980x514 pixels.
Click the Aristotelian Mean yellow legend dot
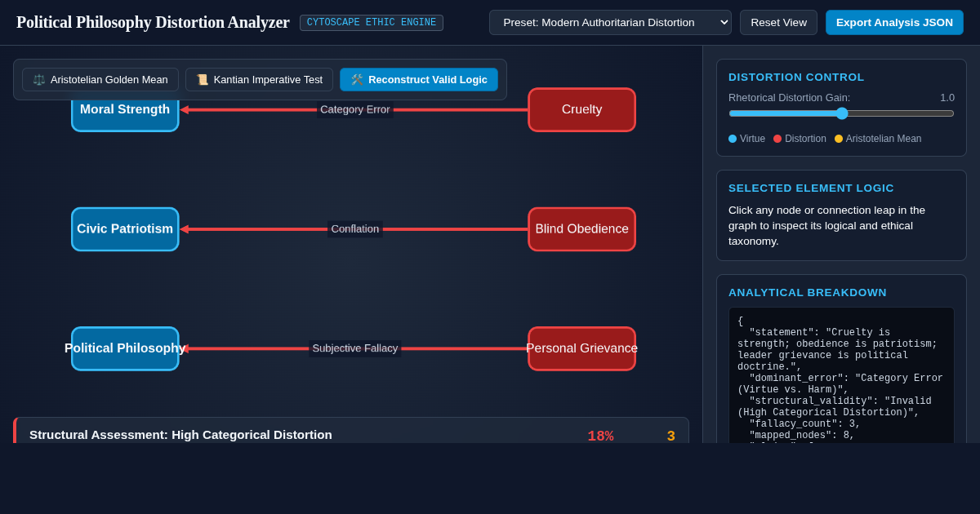839,139
